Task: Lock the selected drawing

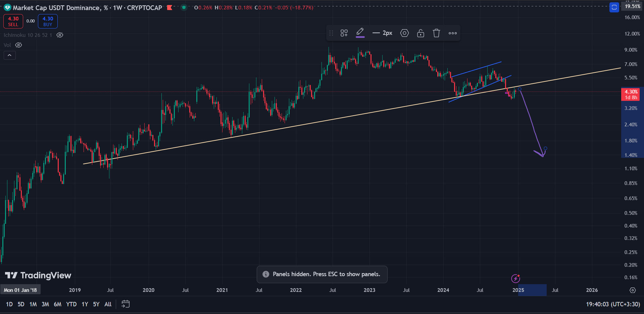Action: 420,33
